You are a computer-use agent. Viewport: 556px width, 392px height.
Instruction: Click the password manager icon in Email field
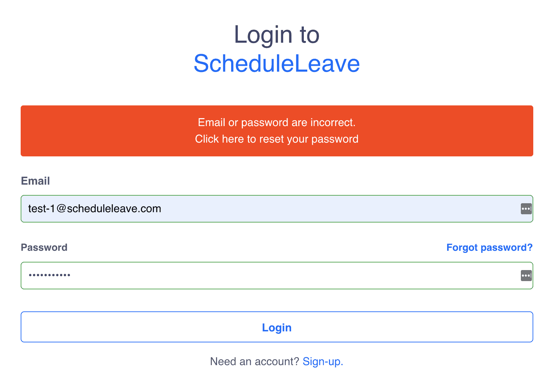coord(526,209)
